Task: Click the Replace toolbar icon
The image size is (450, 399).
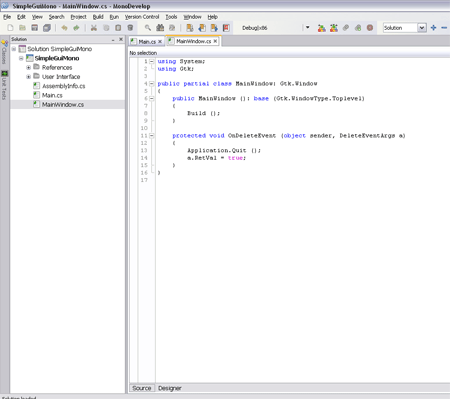Action: click(x=172, y=28)
